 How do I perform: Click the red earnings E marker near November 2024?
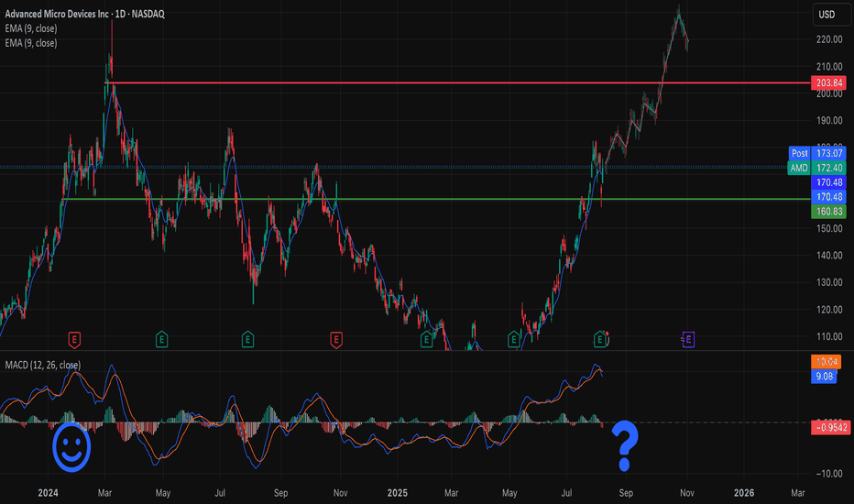coord(336,339)
